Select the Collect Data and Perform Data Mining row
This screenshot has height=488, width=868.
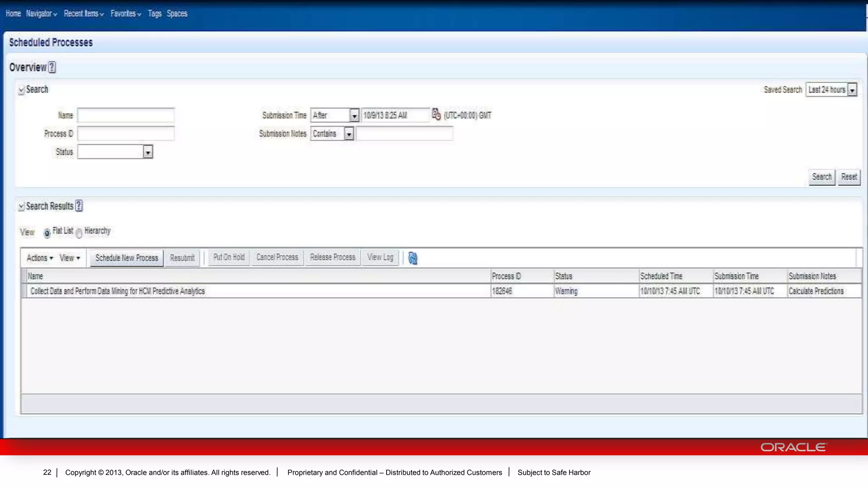click(x=441, y=291)
